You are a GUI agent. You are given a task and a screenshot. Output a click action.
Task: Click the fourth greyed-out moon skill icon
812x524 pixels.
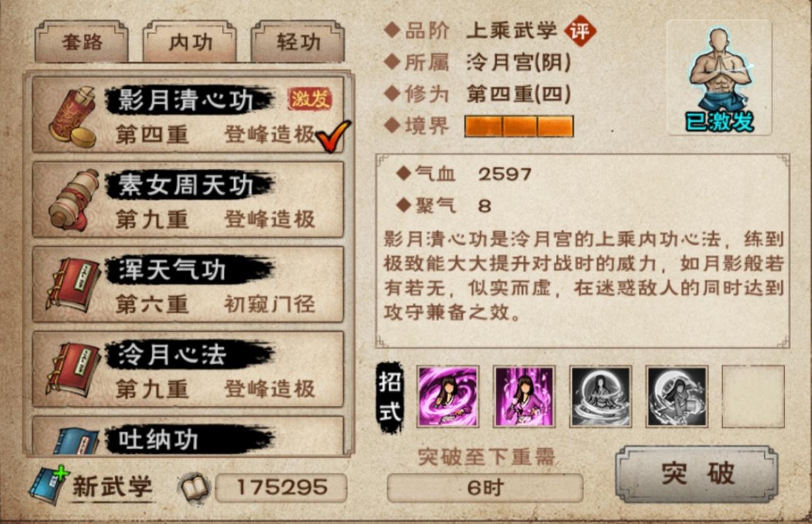(x=677, y=397)
